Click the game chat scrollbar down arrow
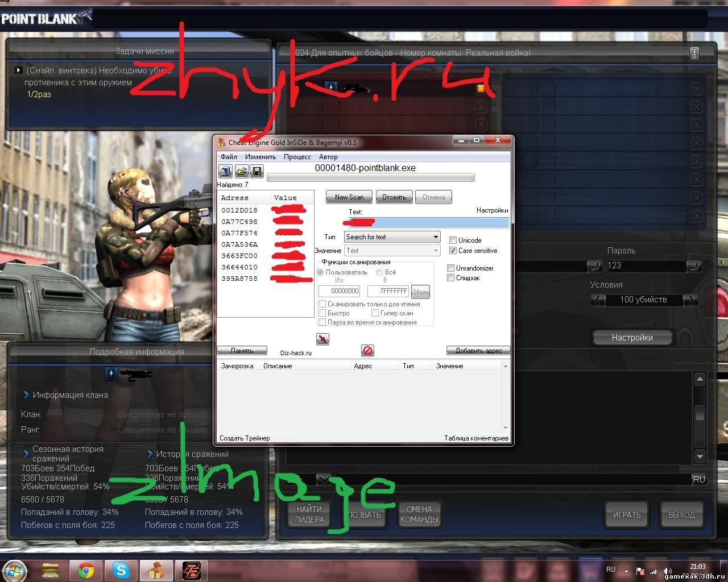Screen dimensions: 728x582 pyautogui.click(x=700, y=456)
